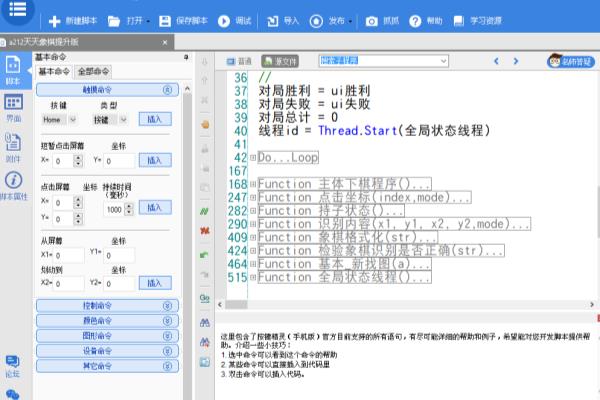Click 插入 button for 按键 command
This screenshot has width=600, height=400.
155,119
